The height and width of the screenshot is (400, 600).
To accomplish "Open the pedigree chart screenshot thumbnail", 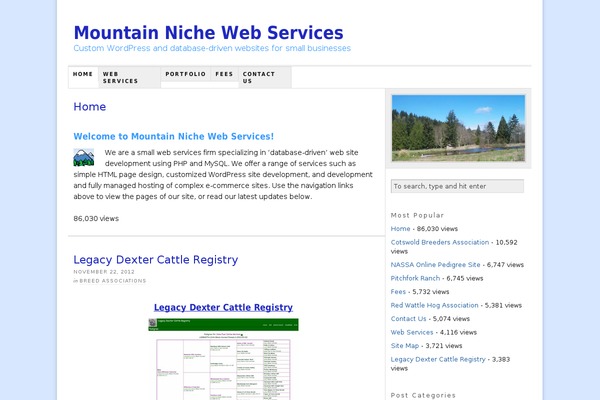I will click(223, 359).
